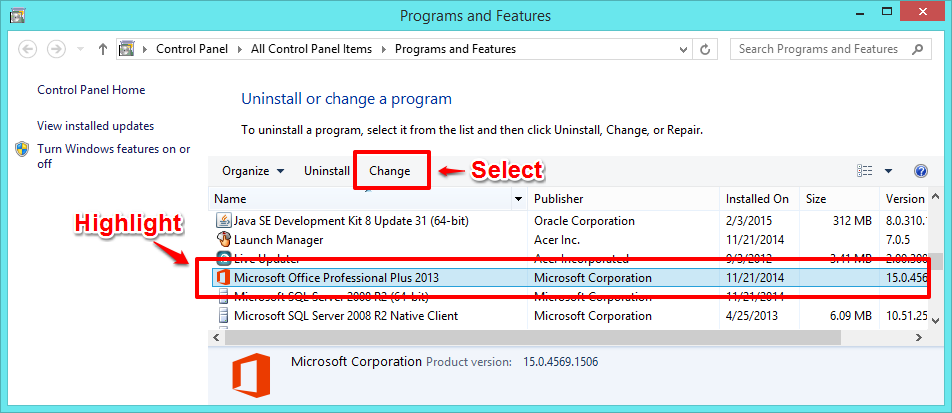Open Turn Windows features on or off

114,156
